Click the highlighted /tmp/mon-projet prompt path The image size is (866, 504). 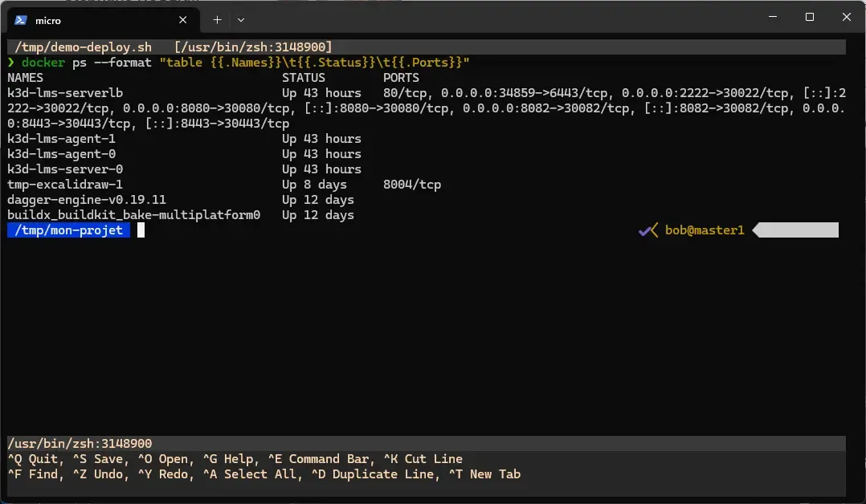[x=68, y=230]
